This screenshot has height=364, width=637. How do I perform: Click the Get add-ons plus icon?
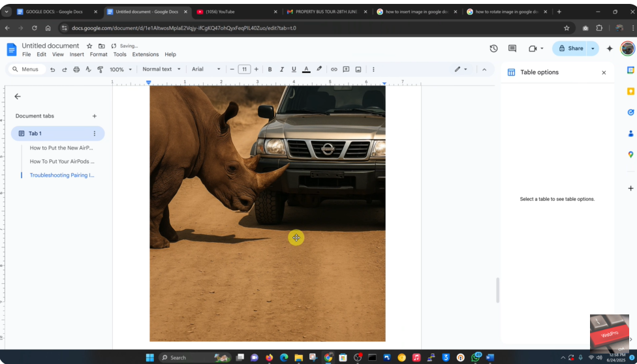(630, 188)
